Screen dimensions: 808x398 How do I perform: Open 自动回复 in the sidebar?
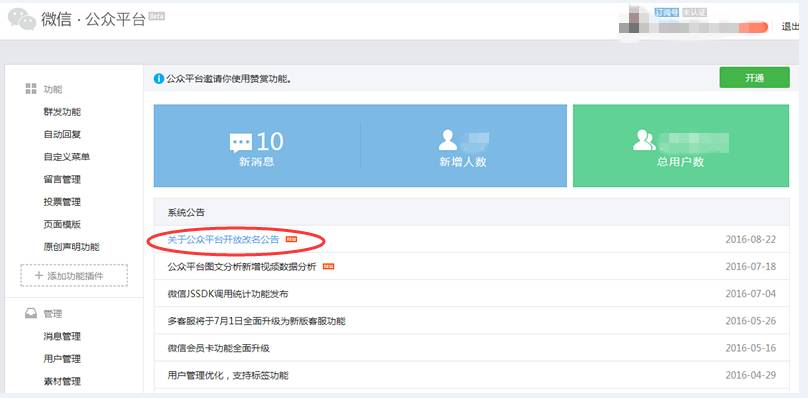62,135
